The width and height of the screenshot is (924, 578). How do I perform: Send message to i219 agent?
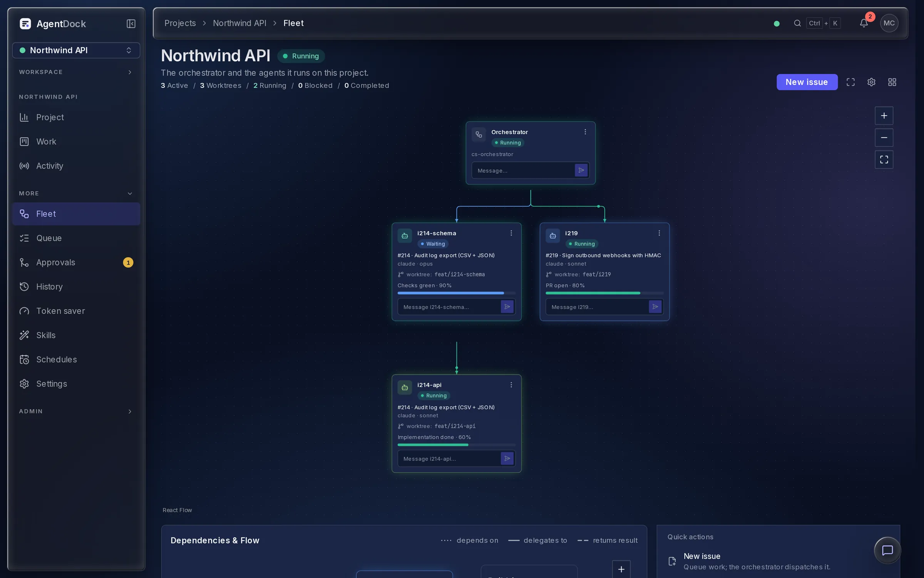(655, 307)
